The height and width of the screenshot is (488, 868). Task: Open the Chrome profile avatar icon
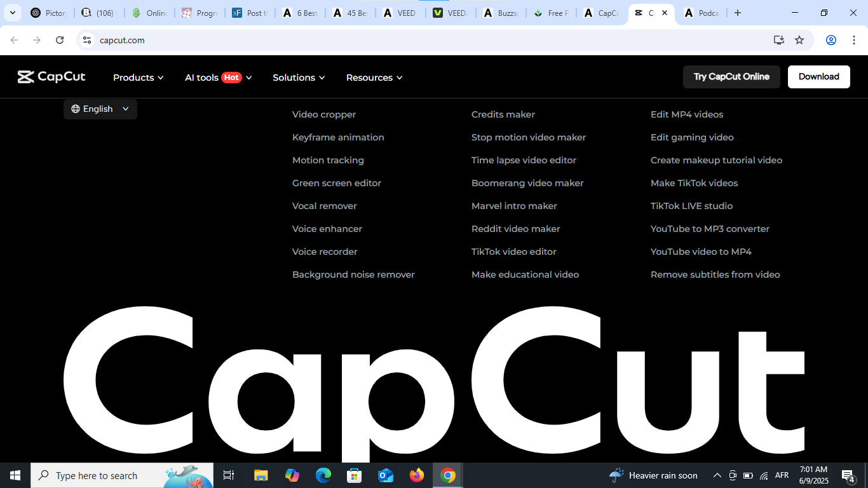(831, 40)
